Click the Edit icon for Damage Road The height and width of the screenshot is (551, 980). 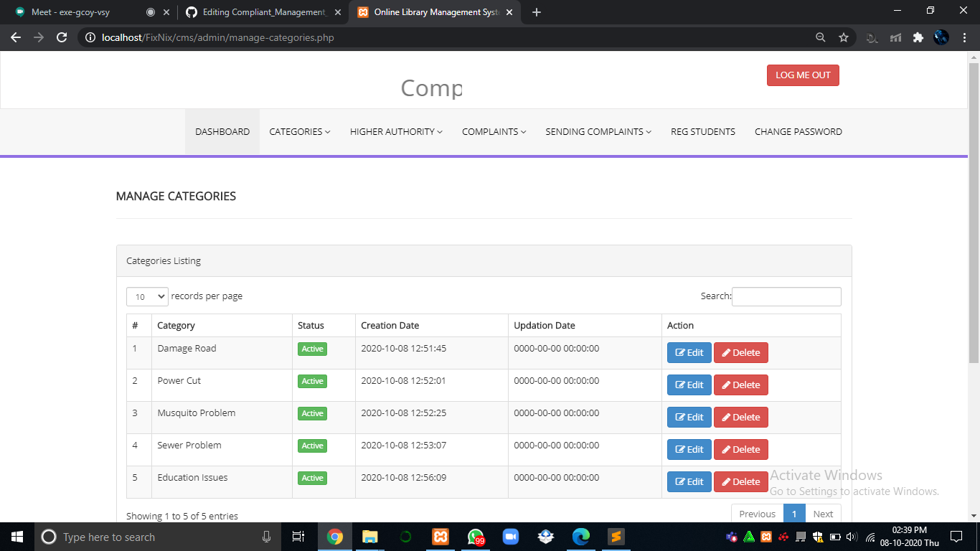pyautogui.click(x=688, y=352)
